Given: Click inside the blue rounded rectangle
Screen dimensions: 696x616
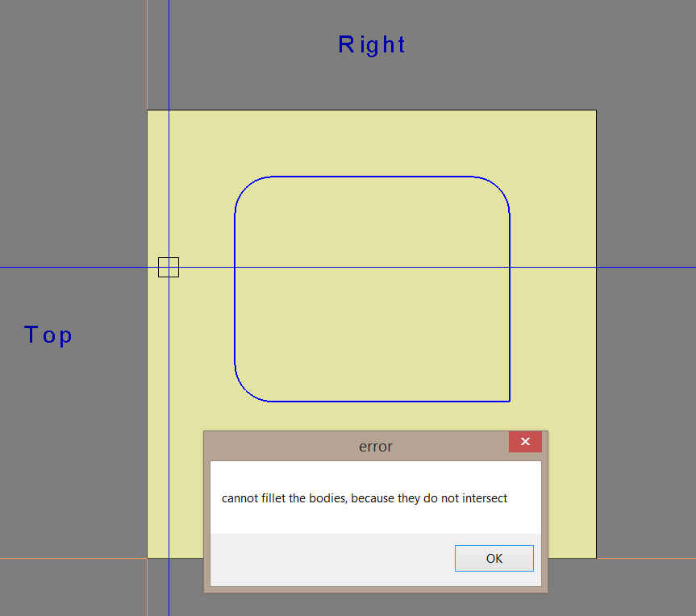Looking at the screenshot, I should (x=371, y=323).
